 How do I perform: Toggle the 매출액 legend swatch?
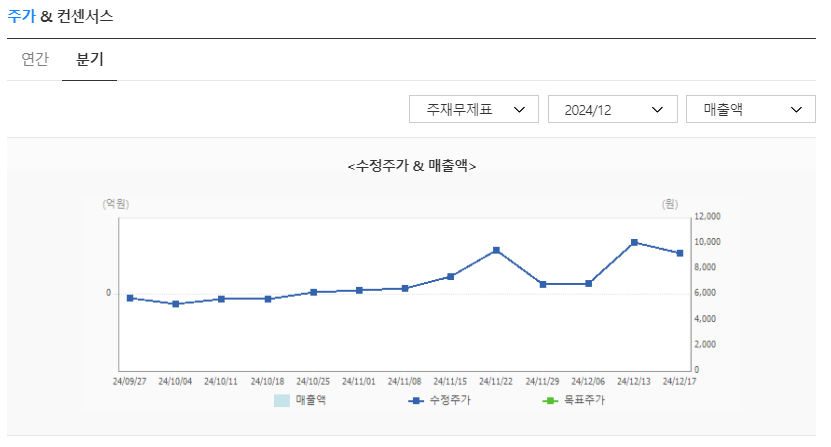coord(282,400)
